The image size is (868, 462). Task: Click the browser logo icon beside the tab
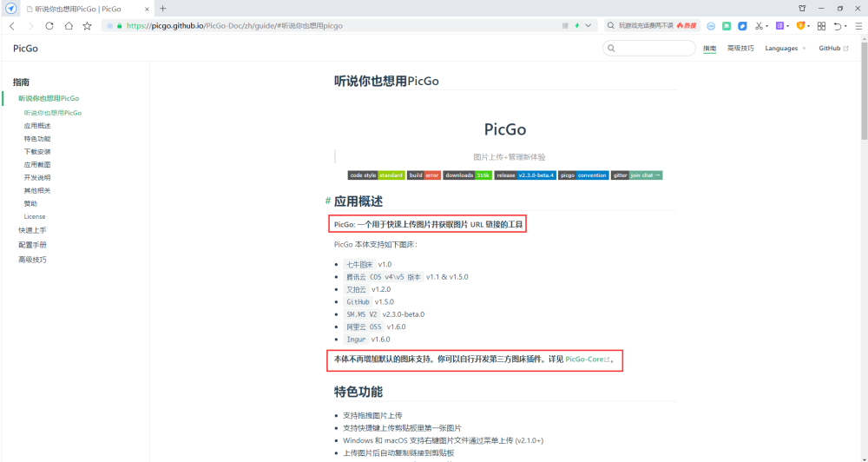[10, 9]
